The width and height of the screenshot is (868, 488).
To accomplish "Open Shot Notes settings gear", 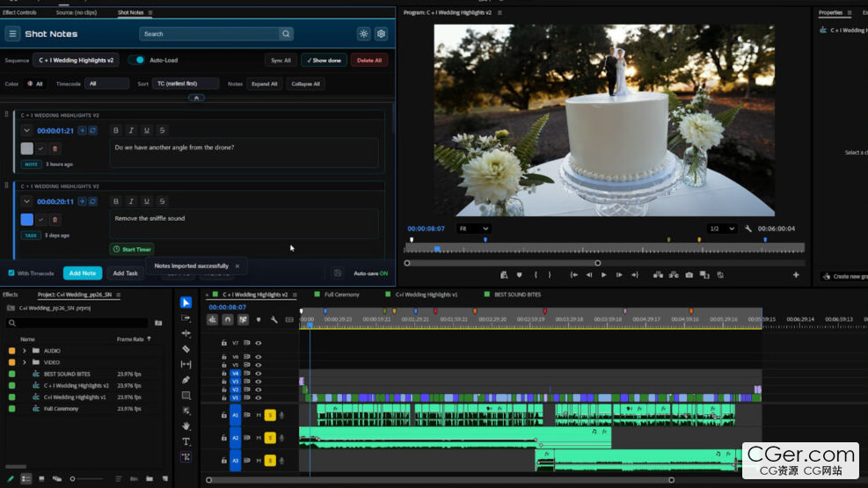I will coord(381,33).
